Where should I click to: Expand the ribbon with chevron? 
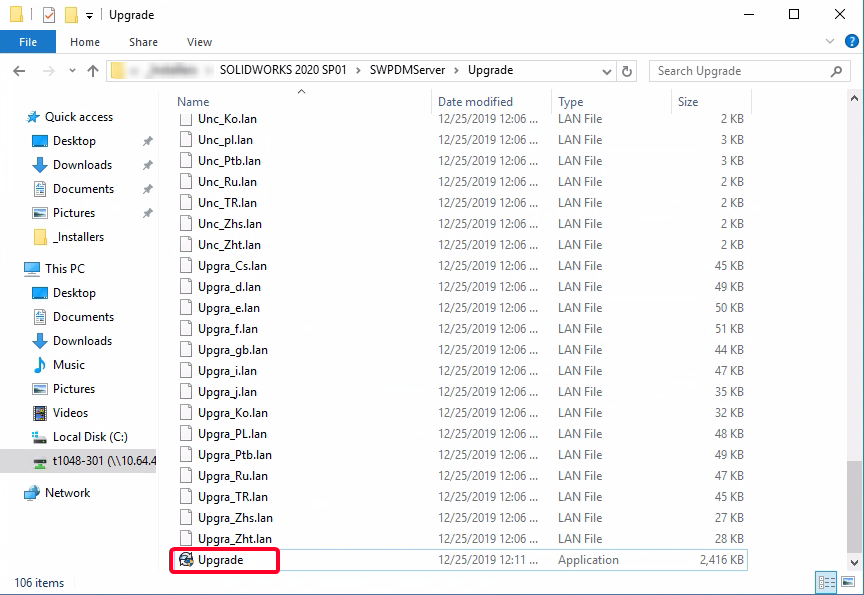pos(830,41)
